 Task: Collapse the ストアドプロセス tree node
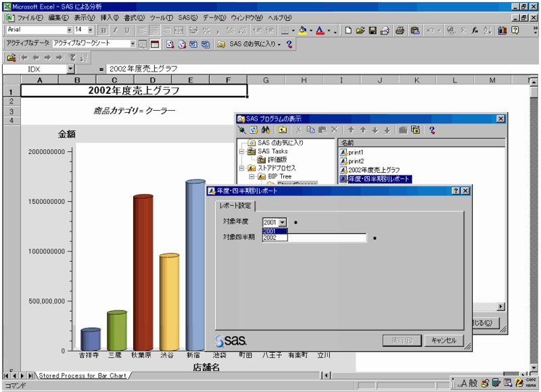coord(241,168)
